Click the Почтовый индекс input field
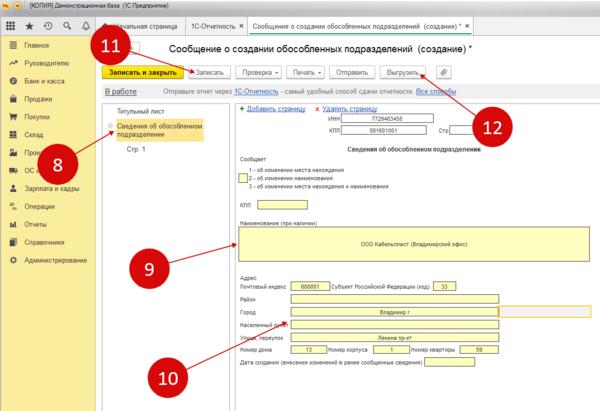 point(308,285)
